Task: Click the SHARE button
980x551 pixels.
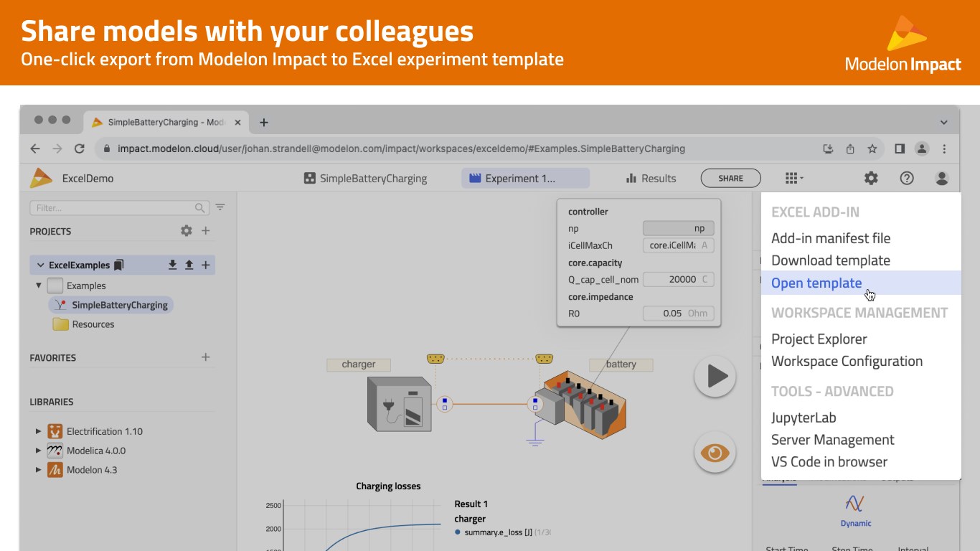Action: [x=731, y=178]
